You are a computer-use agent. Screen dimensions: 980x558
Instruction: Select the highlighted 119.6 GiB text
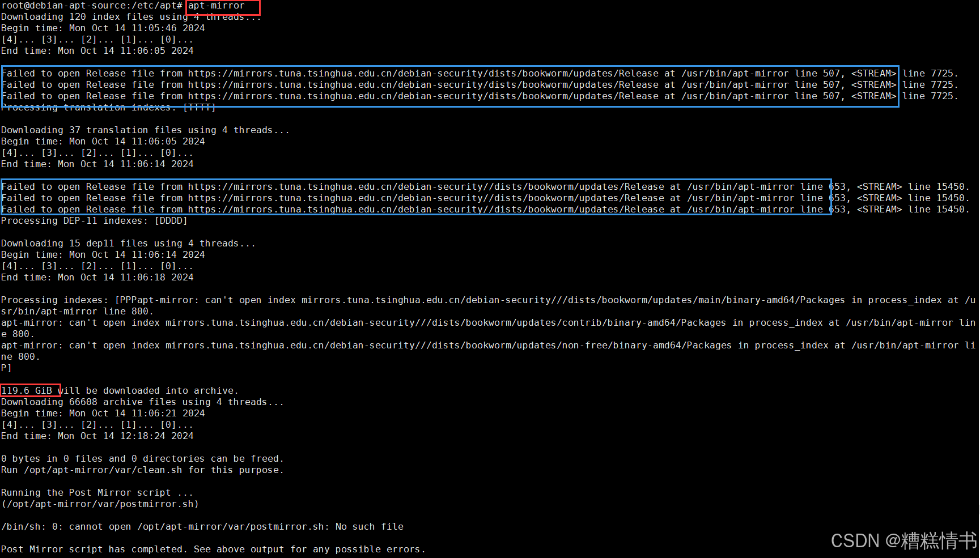[29, 390]
